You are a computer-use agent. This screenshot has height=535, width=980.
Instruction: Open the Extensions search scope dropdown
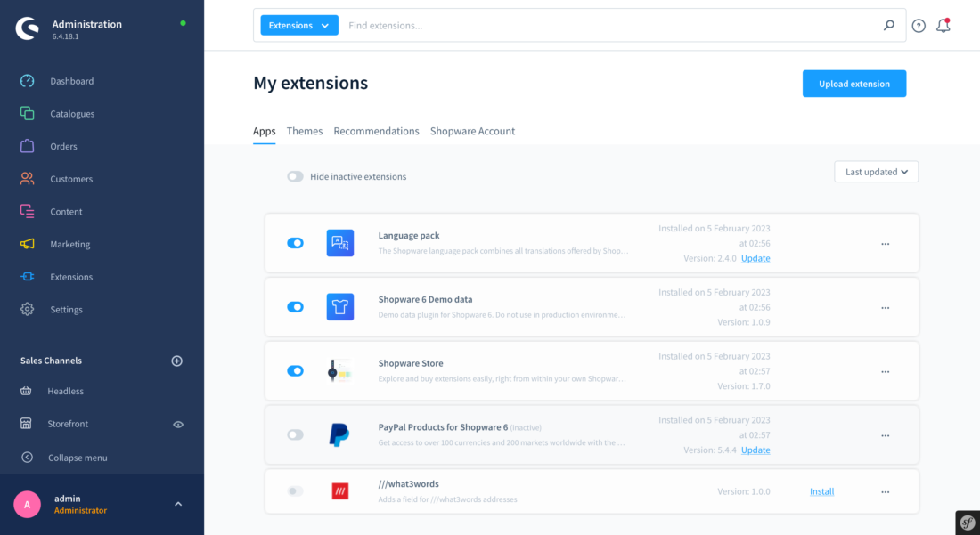pyautogui.click(x=299, y=25)
